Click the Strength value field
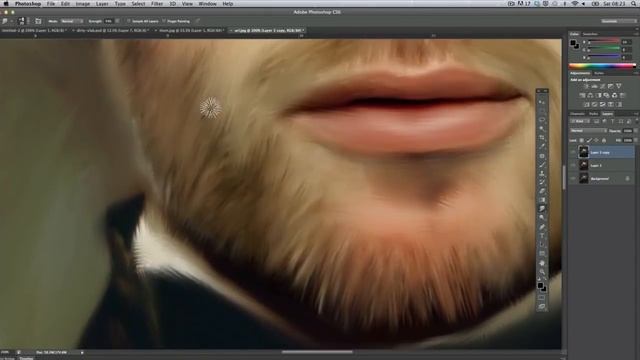Screen dimensions: 640x360 tap(108, 21)
